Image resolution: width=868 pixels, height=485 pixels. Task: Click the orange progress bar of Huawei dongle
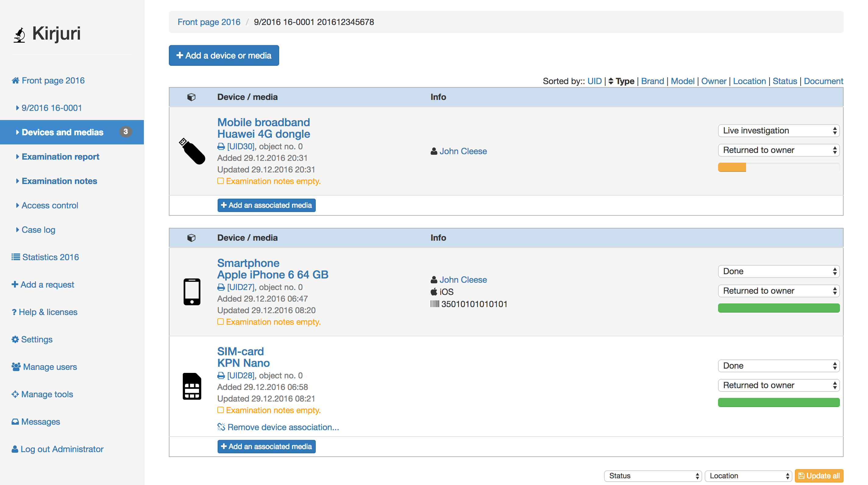[732, 167]
